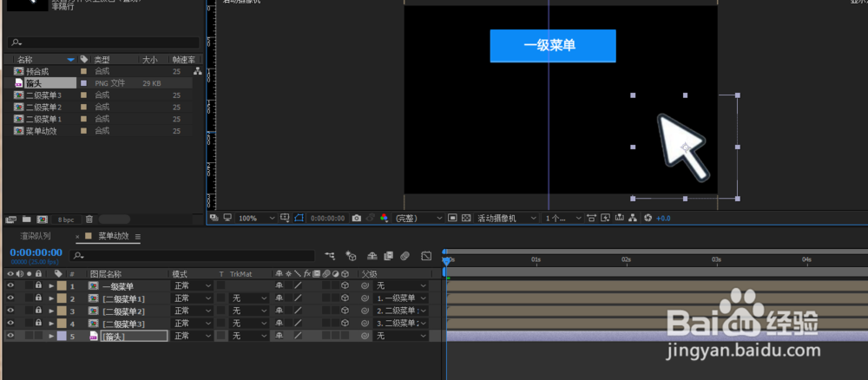This screenshot has height=380, width=868.
Task: Switch to the 渲染队列 tab
Action: (x=36, y=236)
